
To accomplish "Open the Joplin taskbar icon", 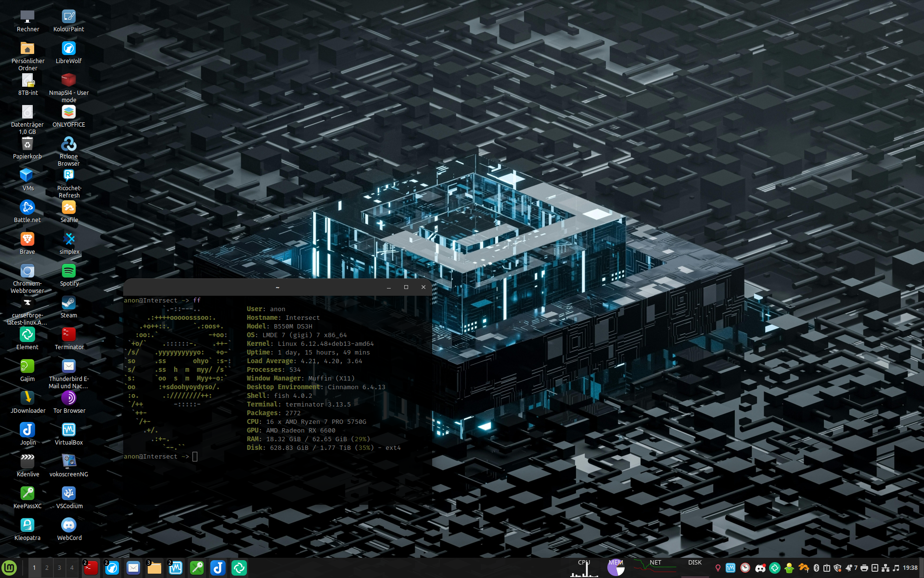I will click(218, 568).
